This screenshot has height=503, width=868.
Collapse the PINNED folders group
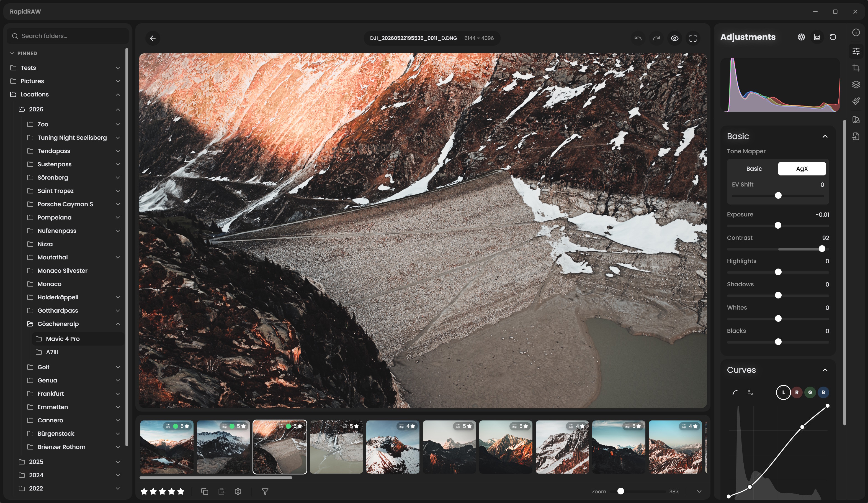[12, 53]
